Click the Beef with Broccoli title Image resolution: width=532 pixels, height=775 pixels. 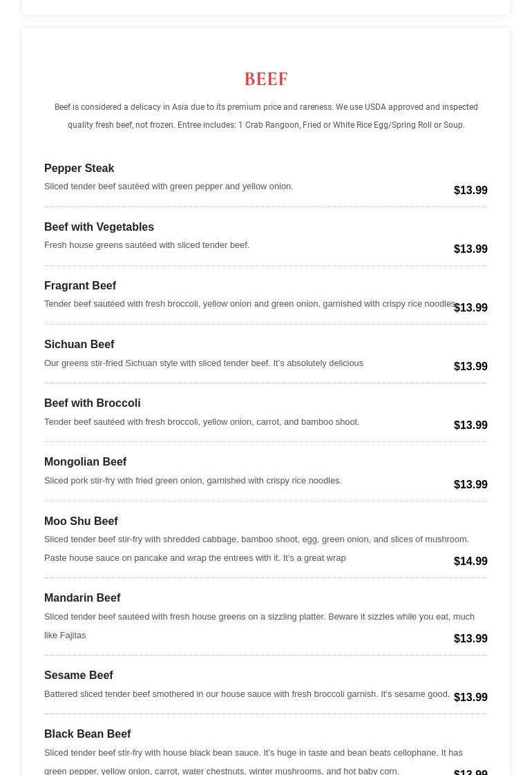tap(92, 403)
